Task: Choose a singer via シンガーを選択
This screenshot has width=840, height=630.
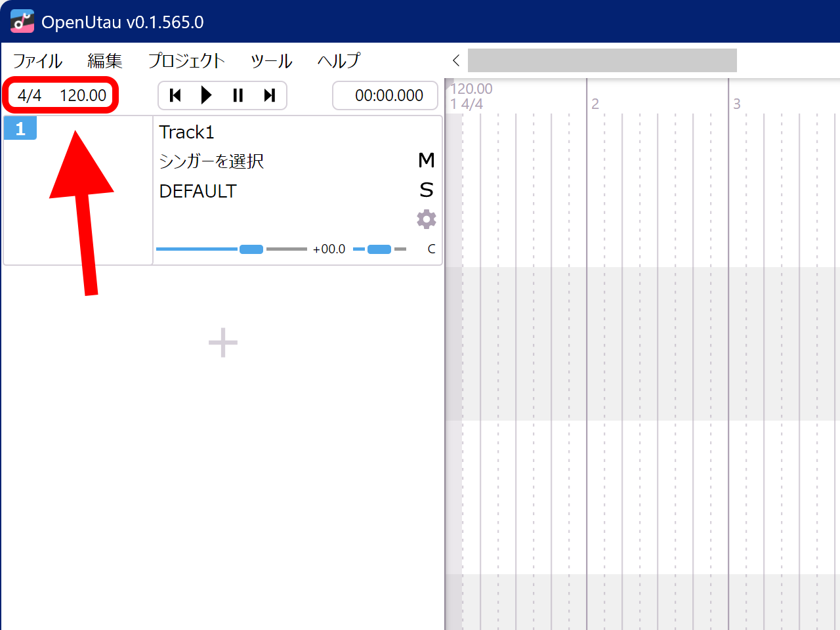Action: 211,161
